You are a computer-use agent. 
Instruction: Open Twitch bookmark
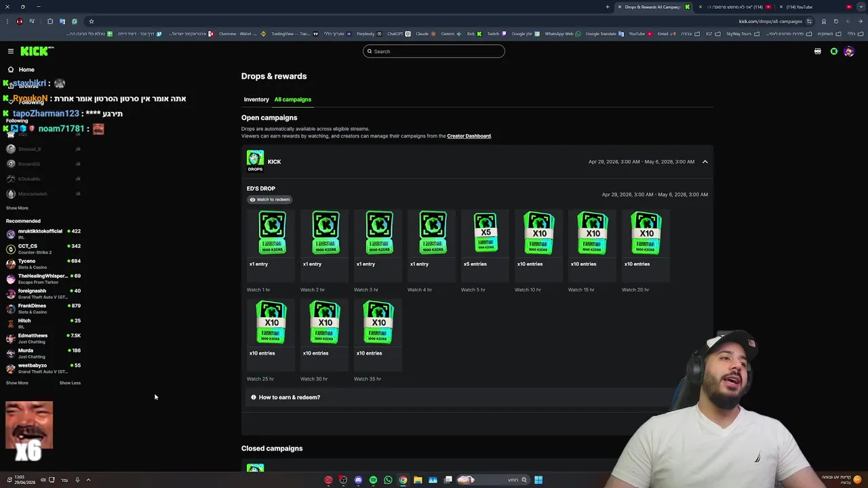pos(496,34)
